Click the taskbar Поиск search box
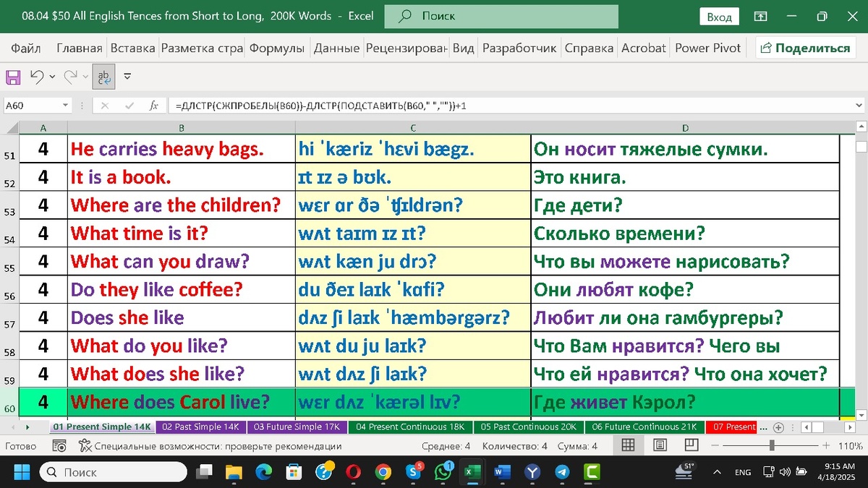Screen dimensions: 868x488 point(114,472)
